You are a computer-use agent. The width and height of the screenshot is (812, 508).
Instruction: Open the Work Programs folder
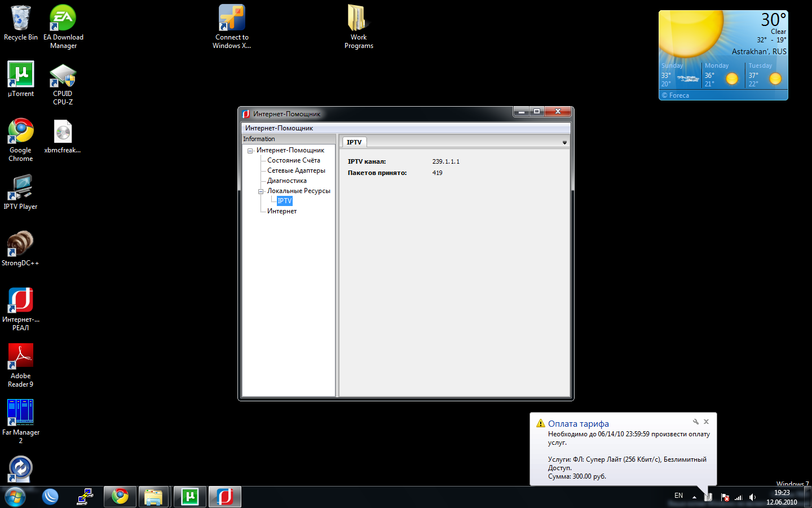(359, 19)
